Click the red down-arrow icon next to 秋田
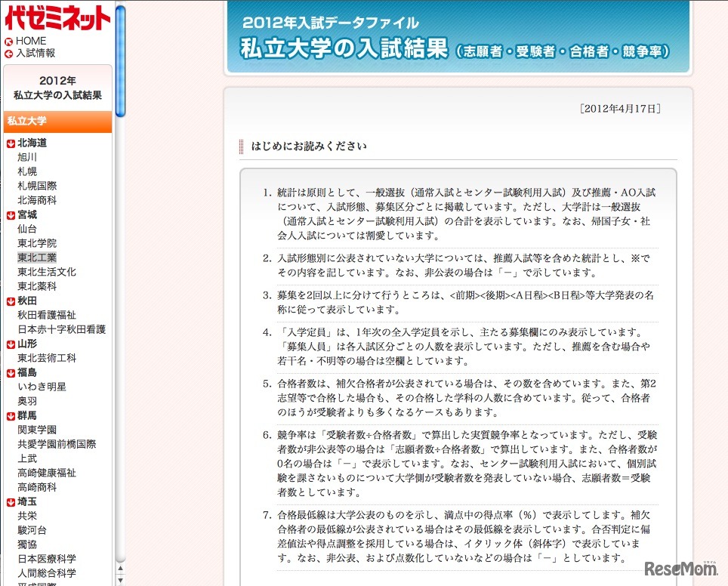This screenshot has height=586, width=728. point(11,301)
